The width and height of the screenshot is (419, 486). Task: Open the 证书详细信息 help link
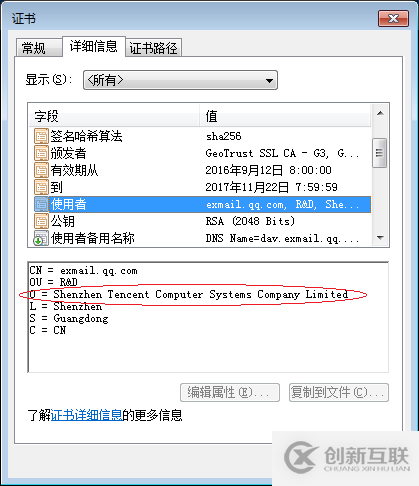(x=86, y=415)
